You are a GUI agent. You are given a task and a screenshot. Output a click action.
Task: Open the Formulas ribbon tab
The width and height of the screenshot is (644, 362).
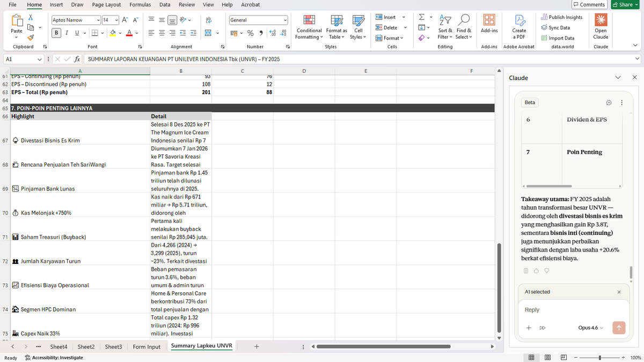point(140,4)
